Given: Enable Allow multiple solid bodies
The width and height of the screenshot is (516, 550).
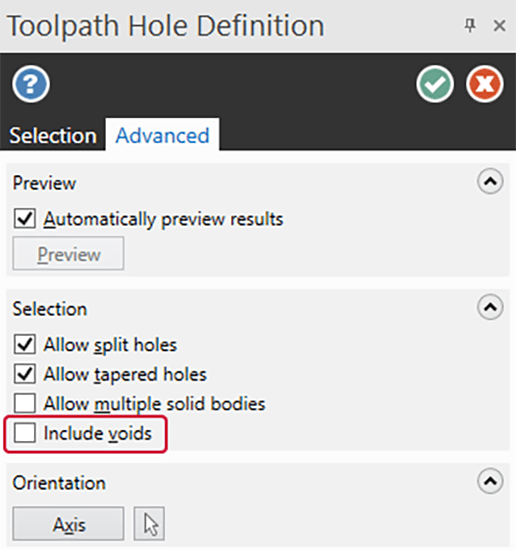Looking at the screenshot, I should point(25,403).
